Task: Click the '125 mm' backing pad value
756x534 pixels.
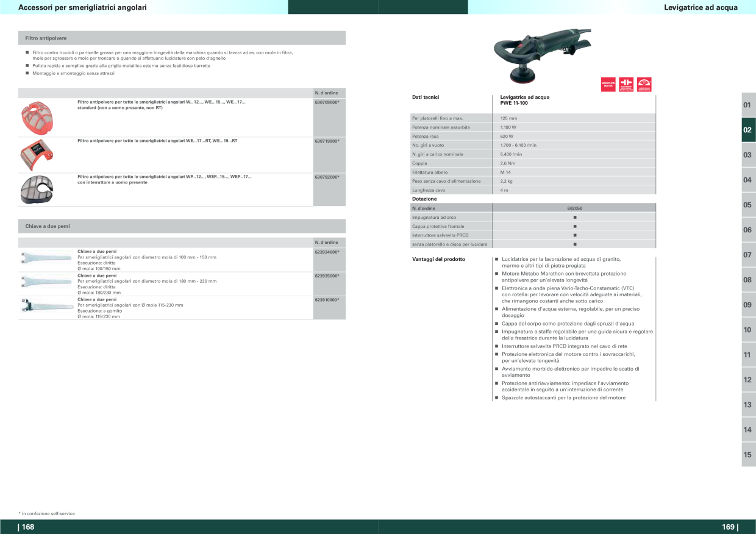Action: click(508, 118)
